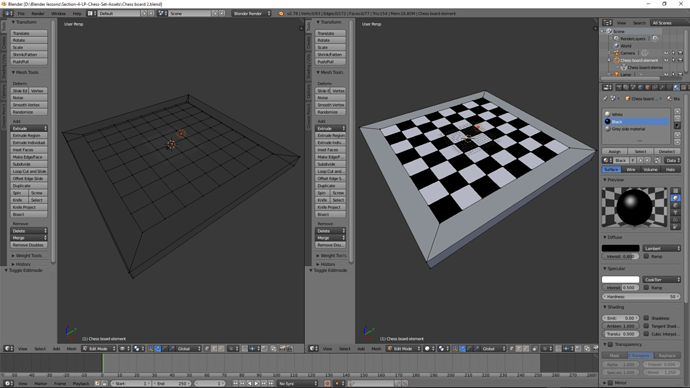Click the timeline play animation button

(x=257, y=384)
